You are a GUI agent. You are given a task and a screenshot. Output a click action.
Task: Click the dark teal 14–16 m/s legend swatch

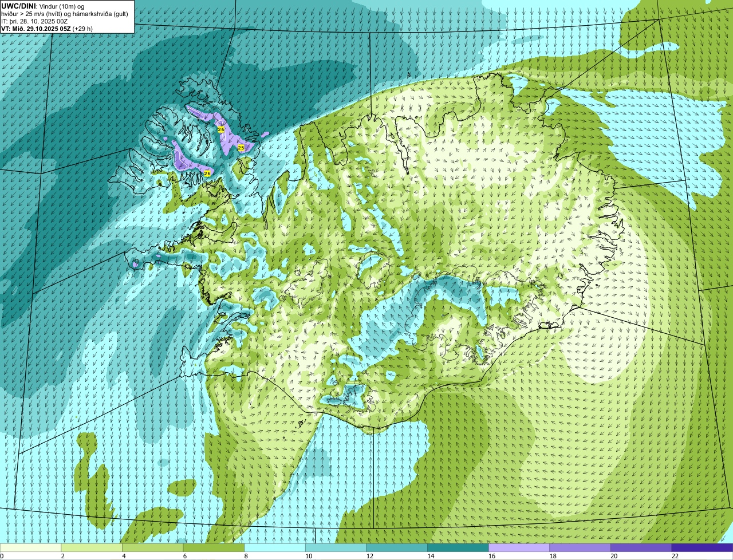click(458, 547)
